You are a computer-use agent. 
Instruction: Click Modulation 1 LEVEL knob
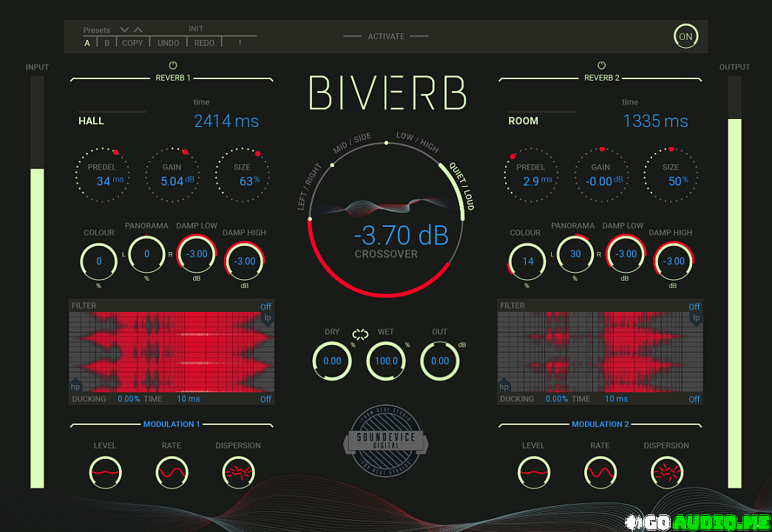[x=105, y=472]
